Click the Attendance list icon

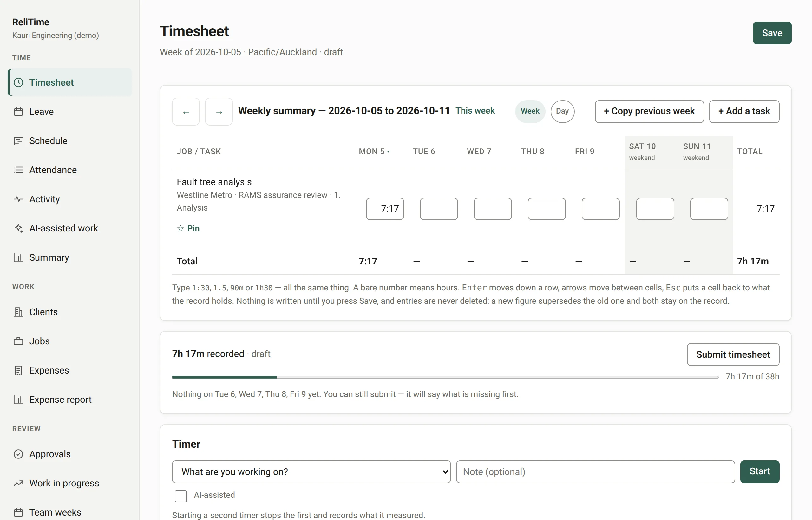tap(18, 170)
